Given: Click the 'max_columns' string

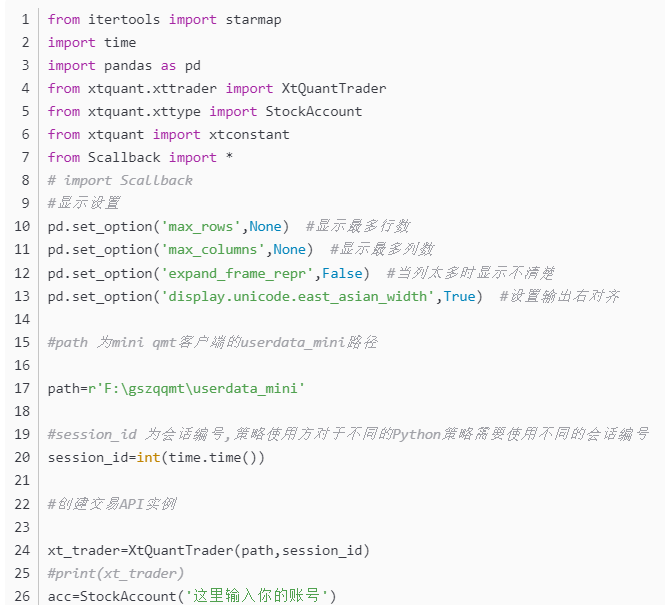Looking at the screenshot, I should tap(212, 249).
